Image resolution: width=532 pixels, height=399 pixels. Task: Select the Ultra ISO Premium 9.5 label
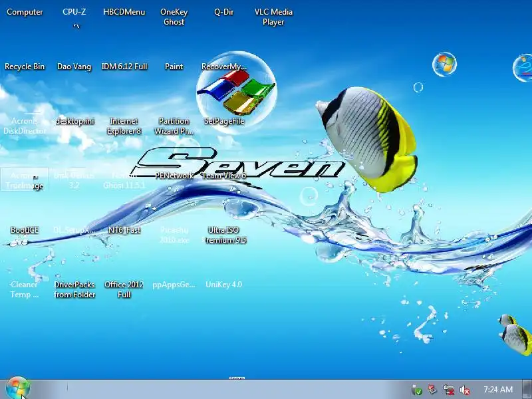pos(224,235)
